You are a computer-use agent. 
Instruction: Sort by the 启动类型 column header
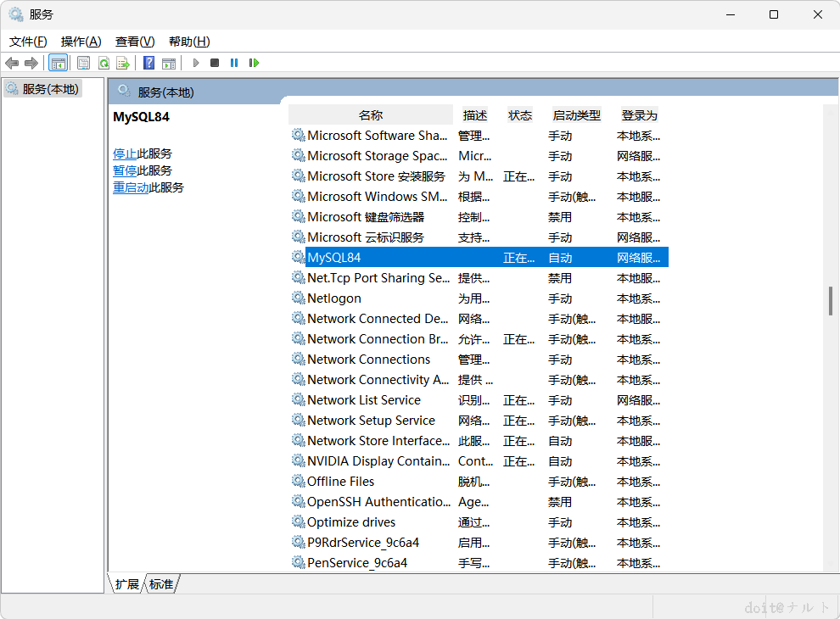click(576, 115)
